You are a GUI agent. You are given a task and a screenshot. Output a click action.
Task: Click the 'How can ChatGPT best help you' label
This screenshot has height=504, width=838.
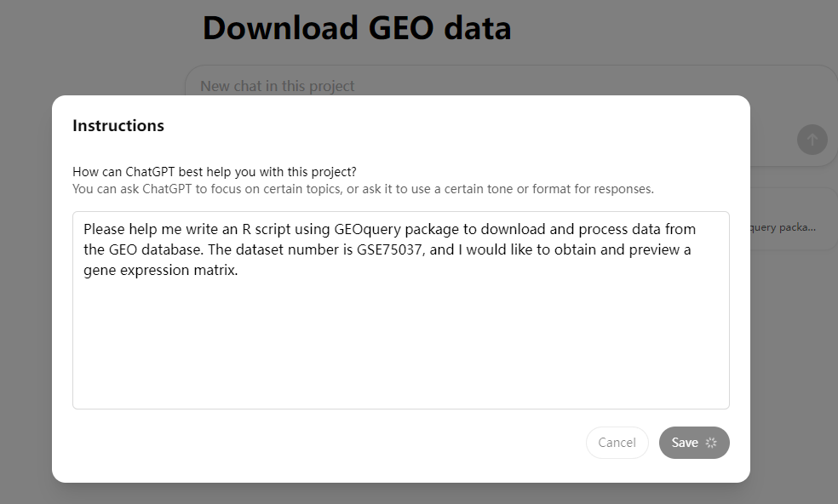[x=215, y=172]
